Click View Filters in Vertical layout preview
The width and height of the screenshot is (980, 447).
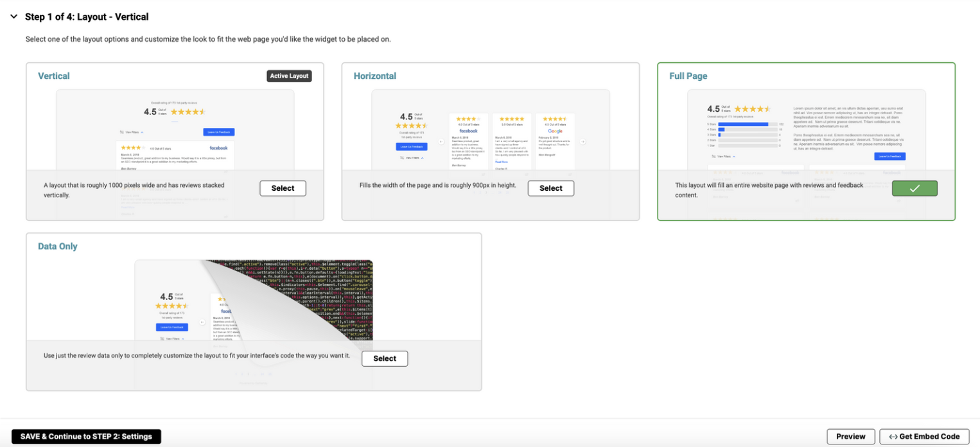click(132, 132)
